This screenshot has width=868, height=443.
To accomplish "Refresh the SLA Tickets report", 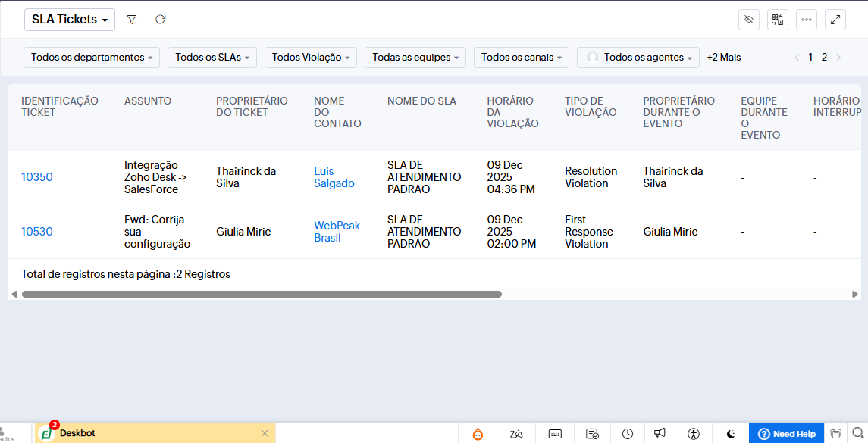I will point(160,20).
